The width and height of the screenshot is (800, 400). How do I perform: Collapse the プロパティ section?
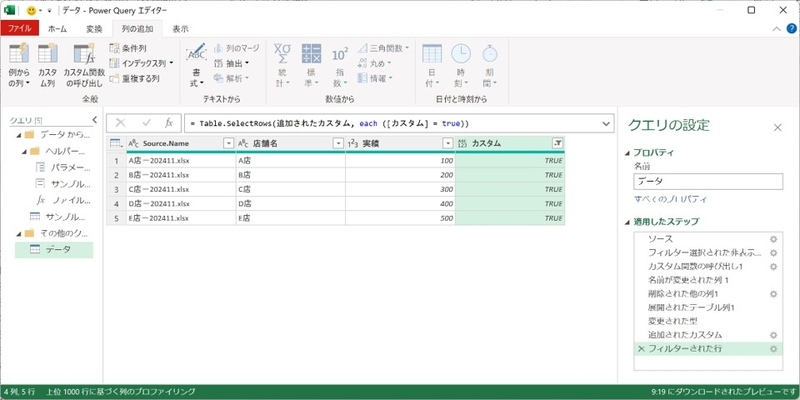click(x=627, y=153)
